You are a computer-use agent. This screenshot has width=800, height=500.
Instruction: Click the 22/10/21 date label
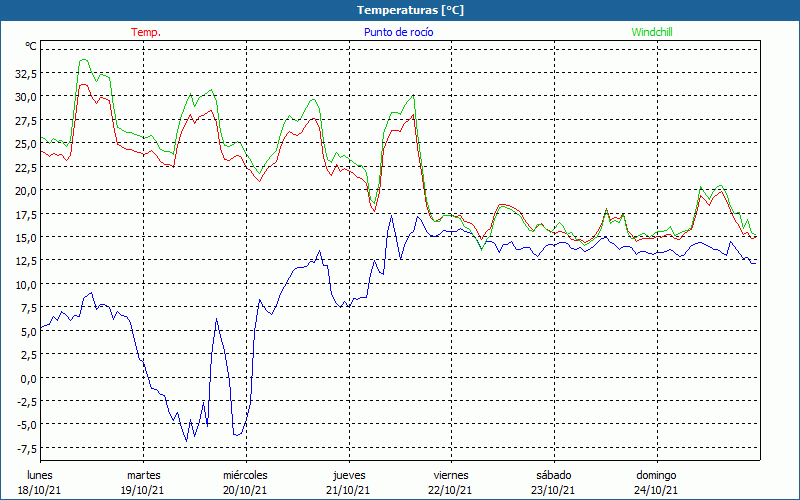coord(451,490)
